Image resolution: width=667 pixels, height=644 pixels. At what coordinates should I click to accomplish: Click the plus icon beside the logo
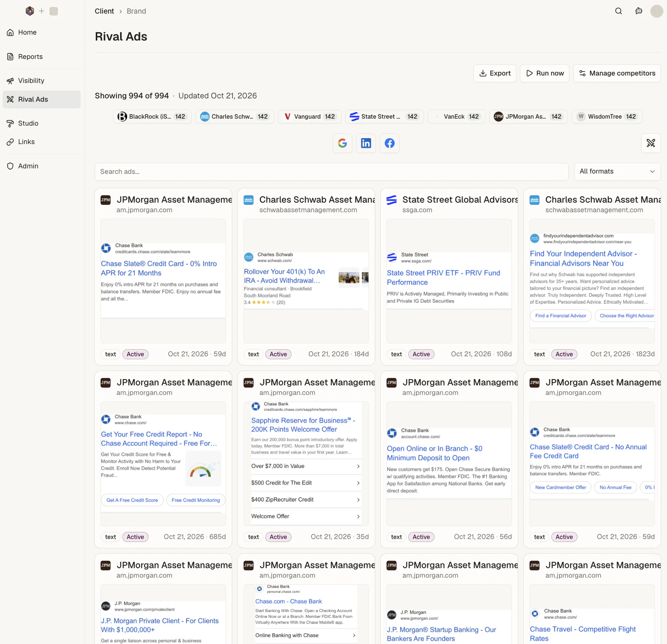[42, 11]
